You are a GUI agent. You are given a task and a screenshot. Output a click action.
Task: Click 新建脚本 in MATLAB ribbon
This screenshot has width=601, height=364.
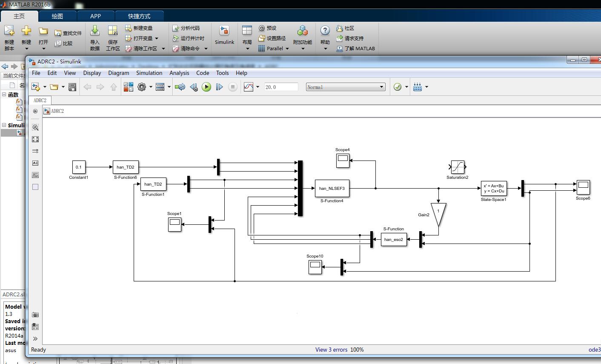(9, 38)
